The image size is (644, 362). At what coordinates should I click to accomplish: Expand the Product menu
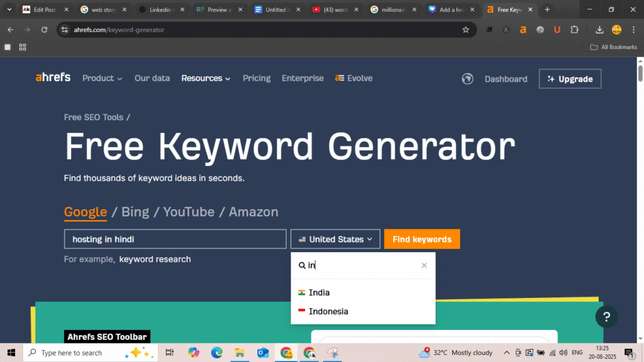[103, 78]
